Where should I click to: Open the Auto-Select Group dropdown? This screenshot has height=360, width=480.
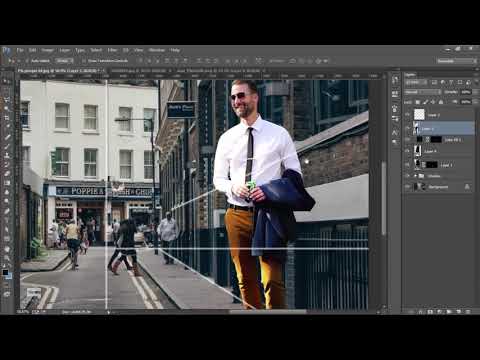pyautogui.click(x=65, y=61)
